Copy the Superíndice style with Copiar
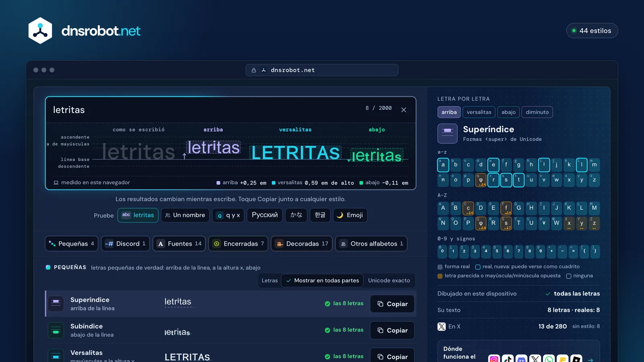 [392, 304]
